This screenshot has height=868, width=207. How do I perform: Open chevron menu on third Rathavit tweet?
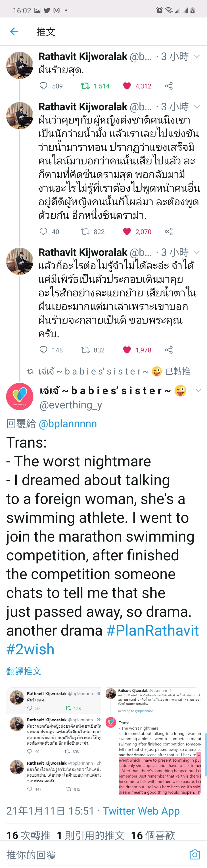pyautogui.click(x=197, y=252)
